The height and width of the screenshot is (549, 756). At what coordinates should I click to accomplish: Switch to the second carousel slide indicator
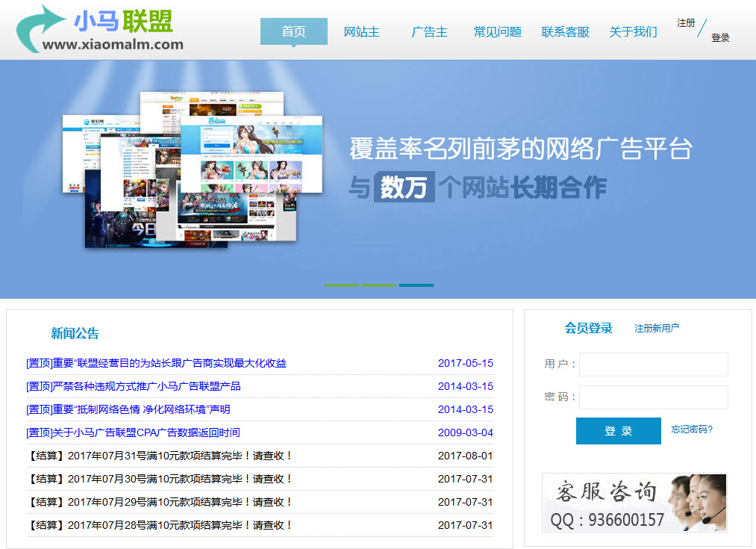(379, 285)
